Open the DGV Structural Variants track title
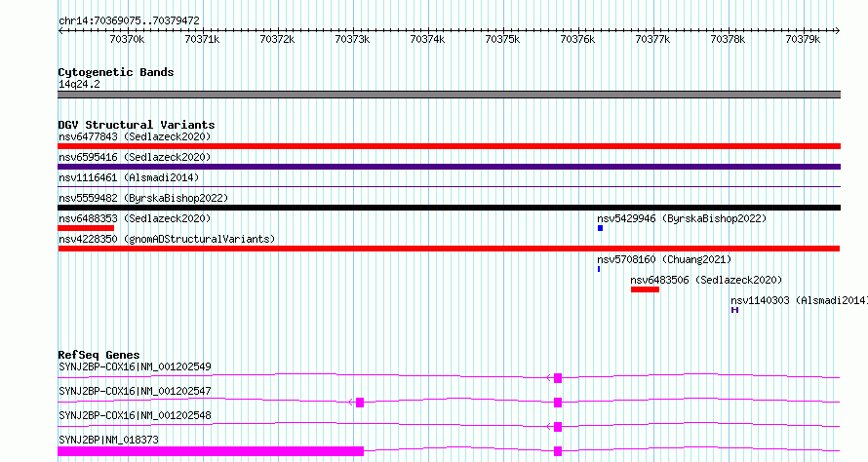This screenshot has width=868, height=462. pyautogui.click(x=137, y=125)
